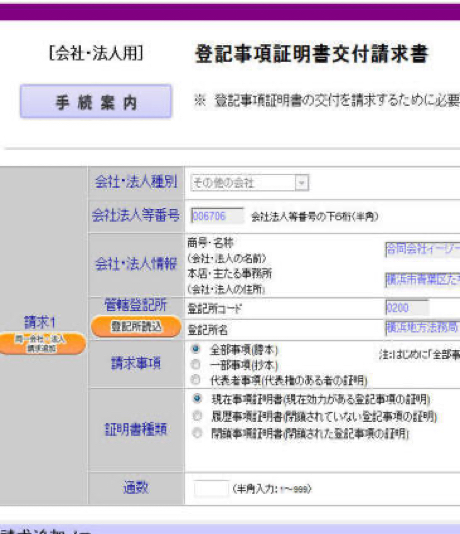The height and width of the screenshot is (534, 460).
Task: Choose the 履歴事項証明書 radio option
Action: click(197, 416)
